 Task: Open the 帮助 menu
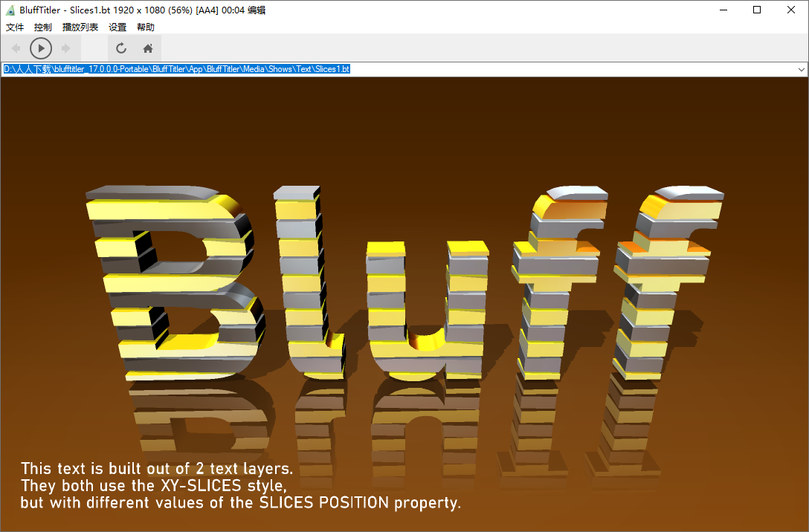point(144,27)
